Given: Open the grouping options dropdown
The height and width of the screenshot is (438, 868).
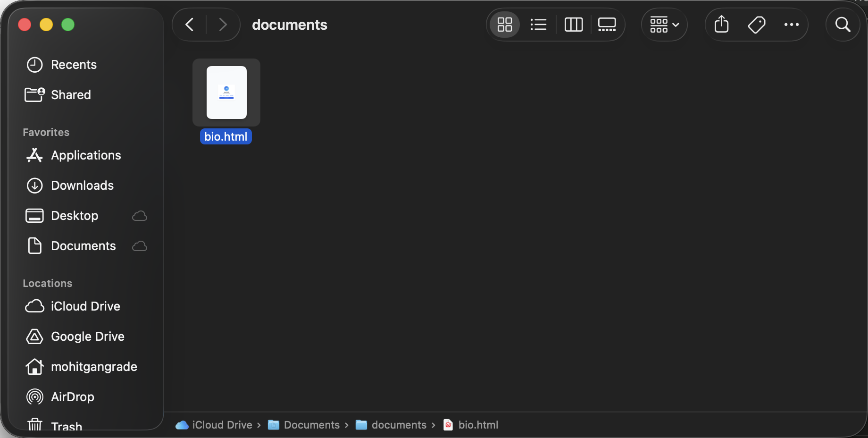Looking at the screenshot, I should tap(664, 25).
